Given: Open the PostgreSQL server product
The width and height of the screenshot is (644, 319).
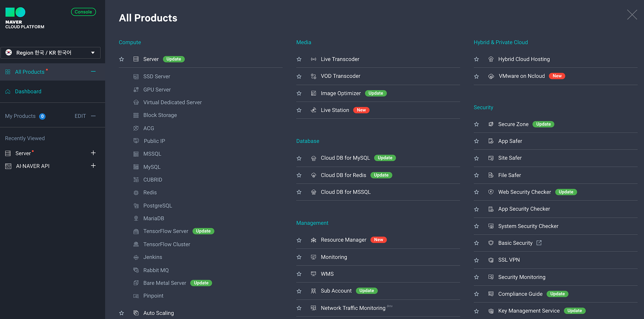Looking at the screenshot, I should point(158,206).
